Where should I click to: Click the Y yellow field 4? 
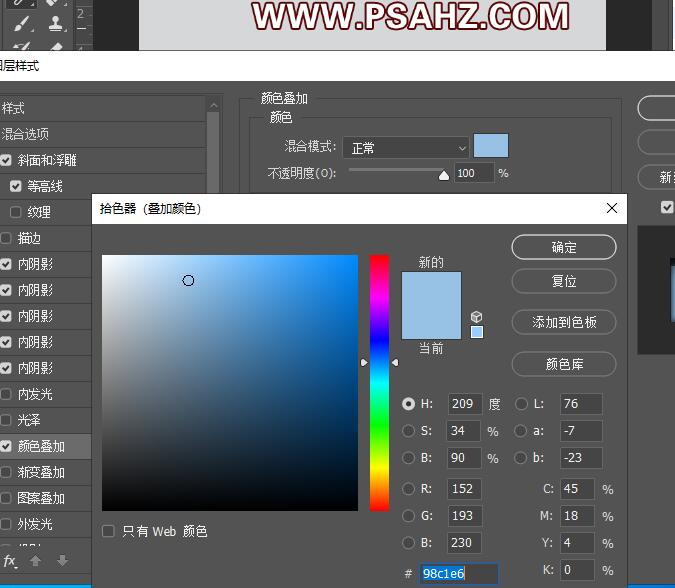[x=577, y=543]
